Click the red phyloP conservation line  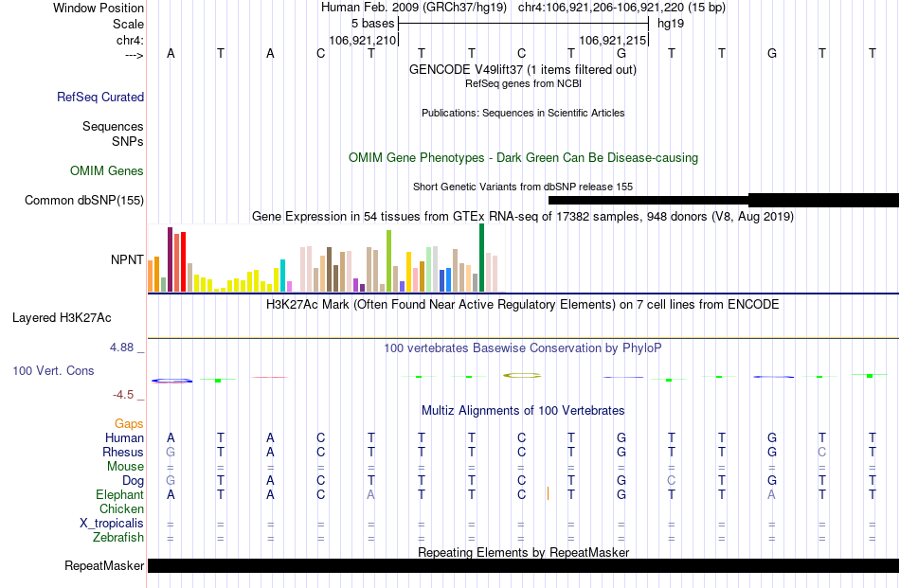point(270,377)
